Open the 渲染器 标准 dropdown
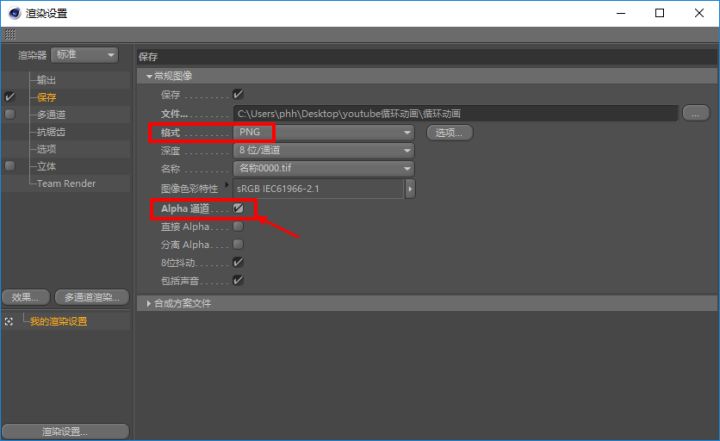 point(84,55)
